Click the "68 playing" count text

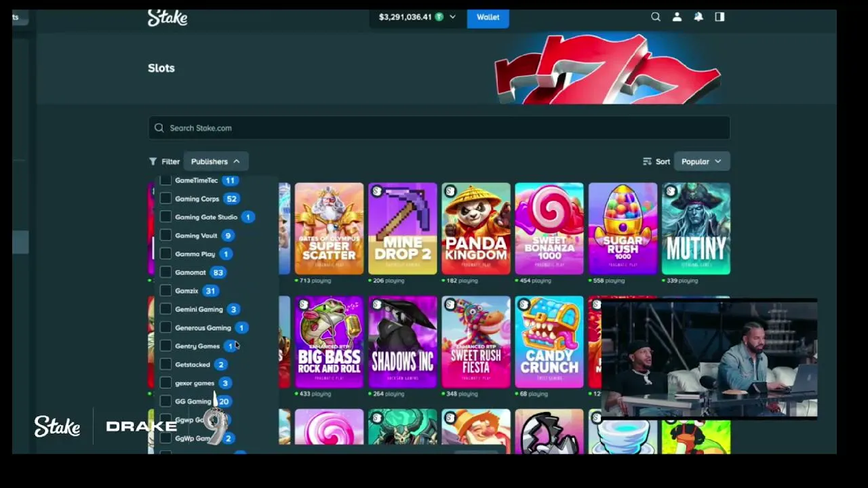(x=534, y=394)
